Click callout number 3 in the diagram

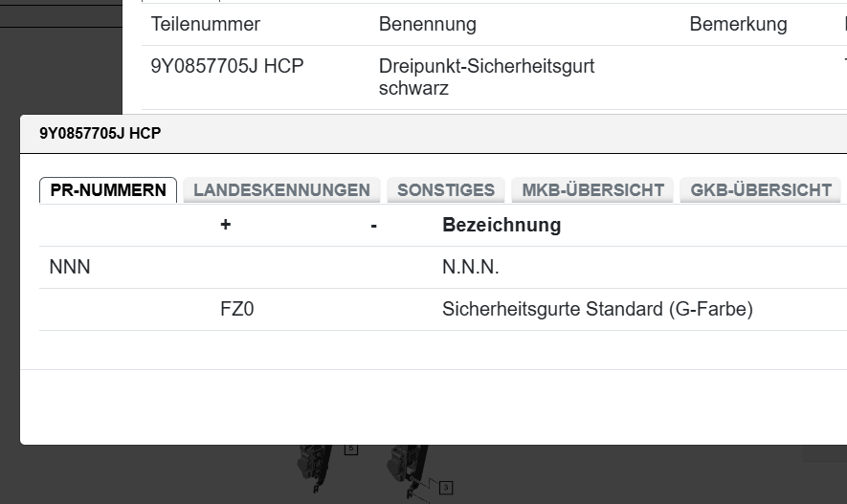(x=445, y=488)
